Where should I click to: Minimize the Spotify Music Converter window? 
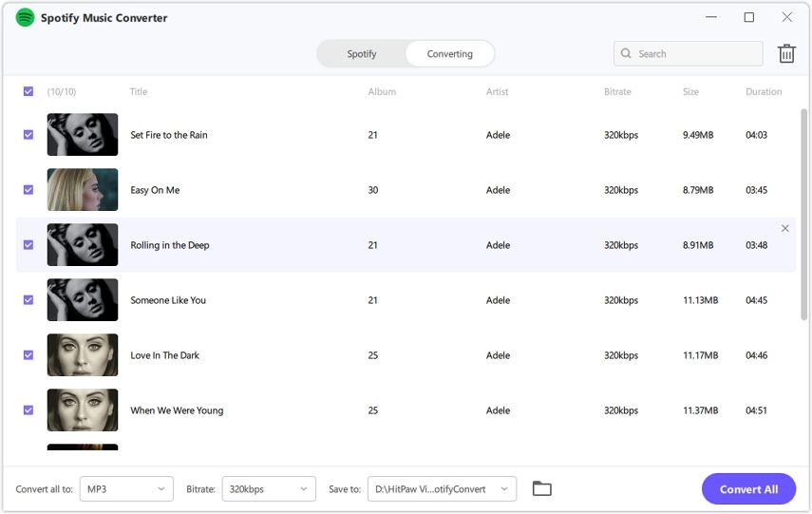pyautogui.click(x=711, y=17)
